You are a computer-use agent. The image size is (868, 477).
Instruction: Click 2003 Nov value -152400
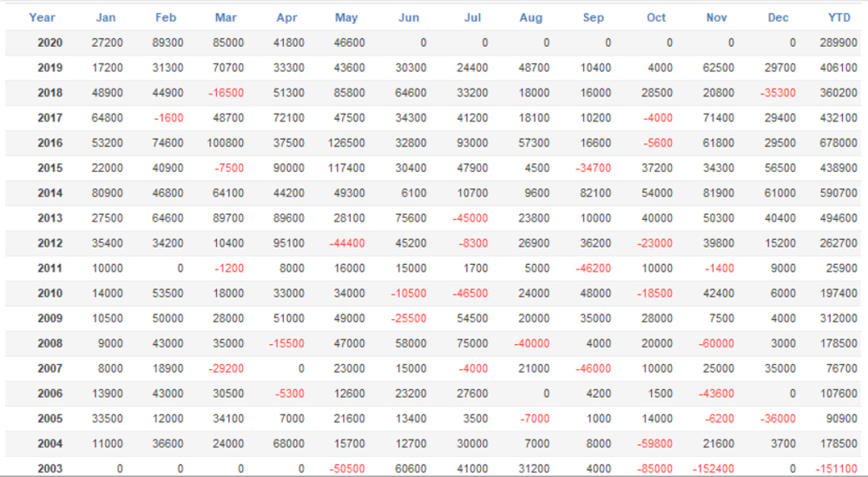[713, 468]
